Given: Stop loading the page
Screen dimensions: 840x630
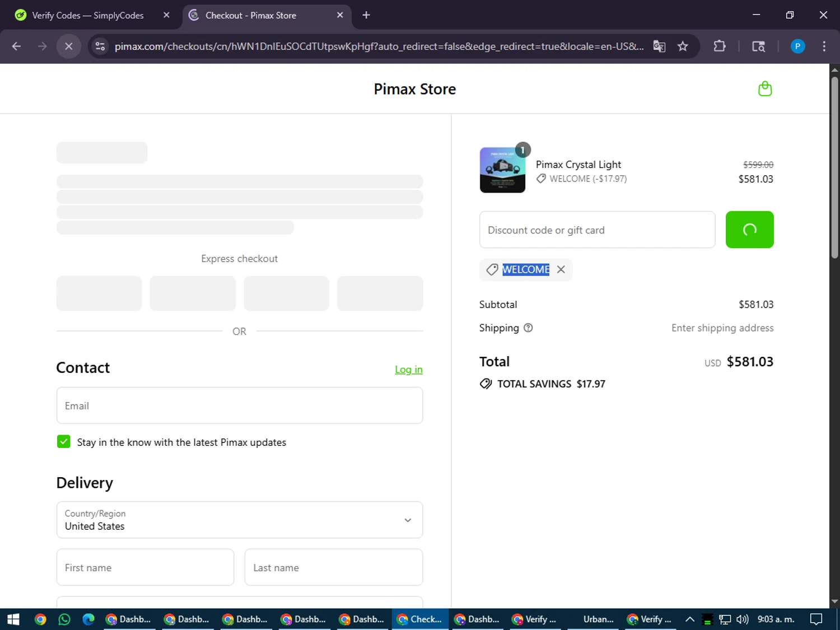Looking at the screenshot, I should 68,46.
